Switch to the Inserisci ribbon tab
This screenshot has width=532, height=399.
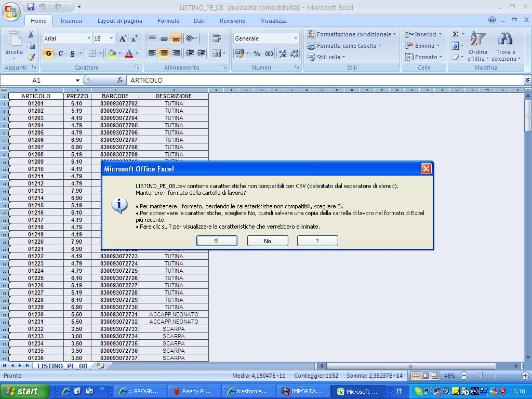coord(71,21)
